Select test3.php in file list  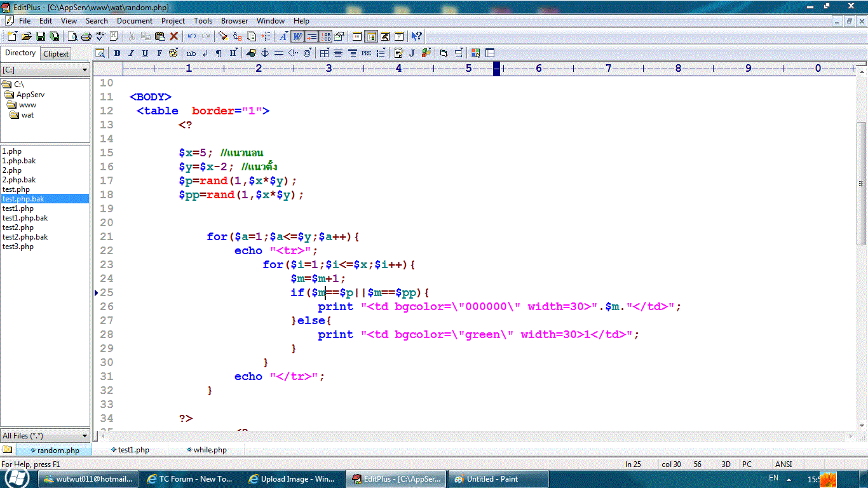(x=18, y=247)
